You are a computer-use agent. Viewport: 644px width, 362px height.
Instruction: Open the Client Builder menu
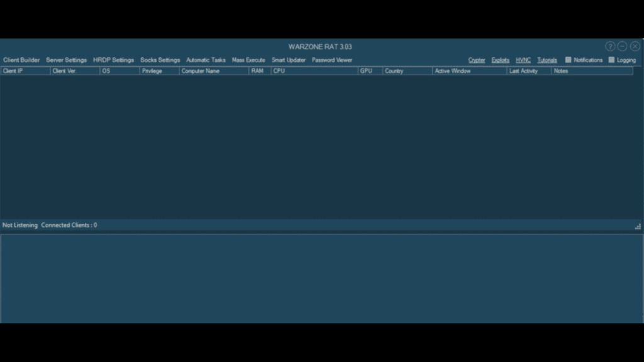click(x=21, y=60)
